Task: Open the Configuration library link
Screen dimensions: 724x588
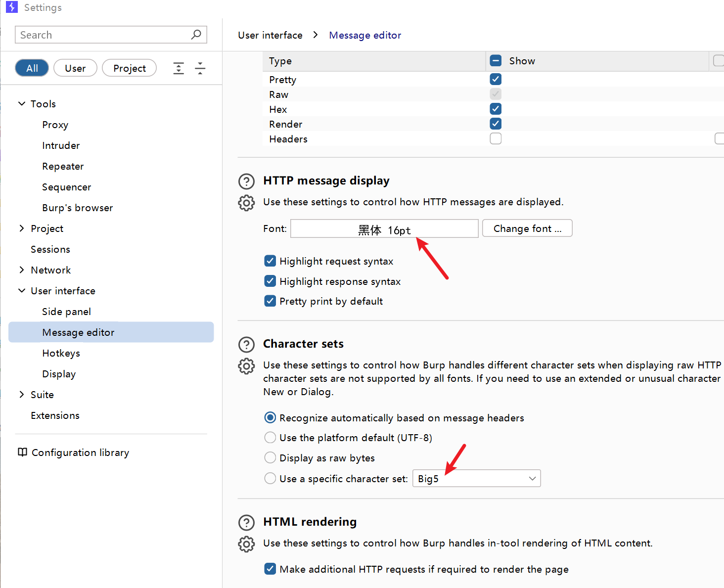Action: point(80,452)
